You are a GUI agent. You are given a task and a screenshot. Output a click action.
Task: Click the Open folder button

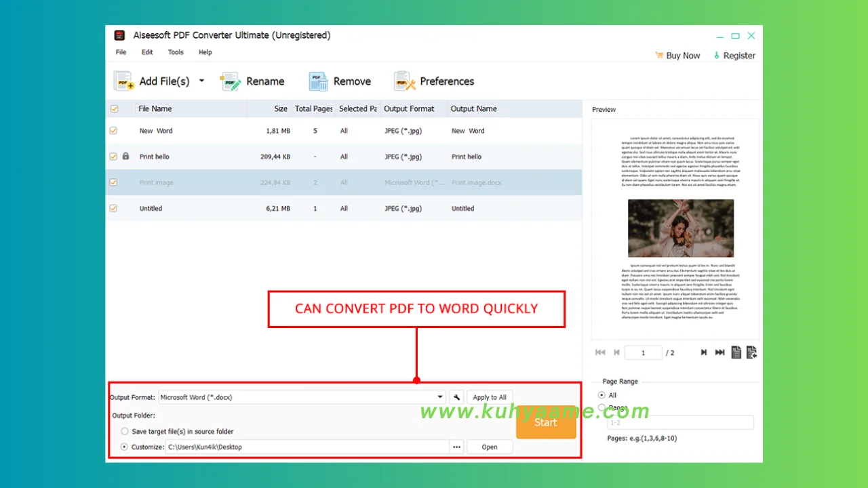coord(490,447)
